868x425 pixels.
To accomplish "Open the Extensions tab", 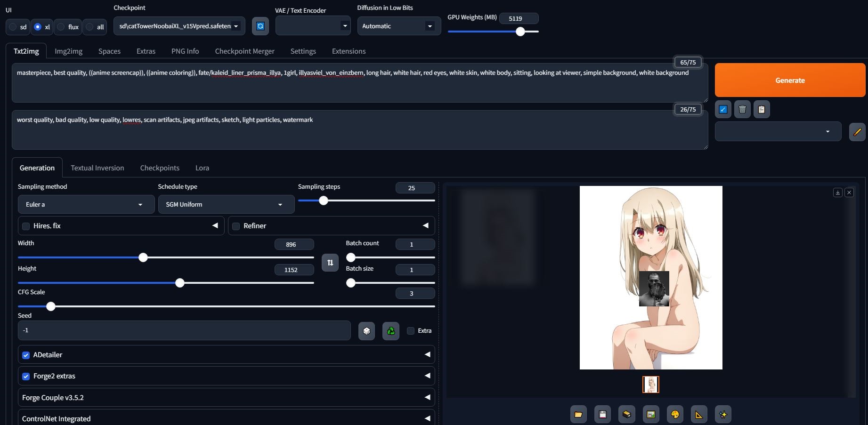I will 349,51.
